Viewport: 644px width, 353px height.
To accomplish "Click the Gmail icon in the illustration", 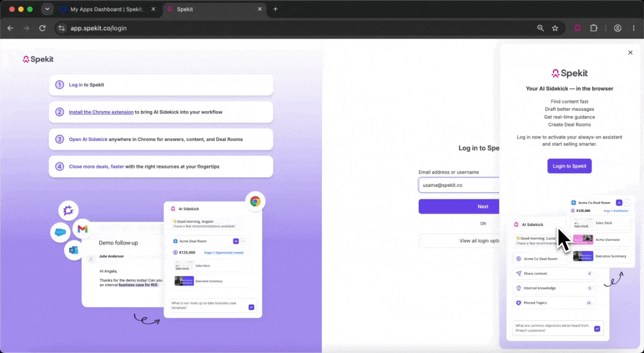I will (82, 229).
